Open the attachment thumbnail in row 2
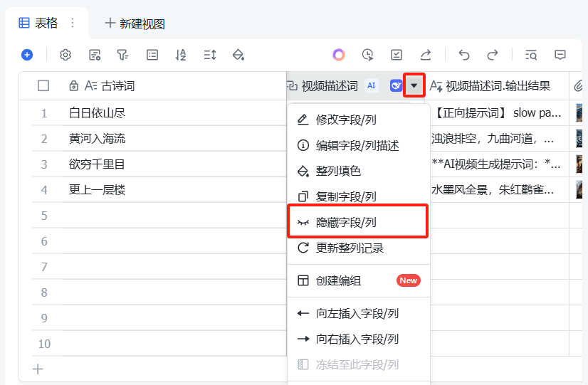This screenshot has height=385, width=588. [x=579, y=138]
